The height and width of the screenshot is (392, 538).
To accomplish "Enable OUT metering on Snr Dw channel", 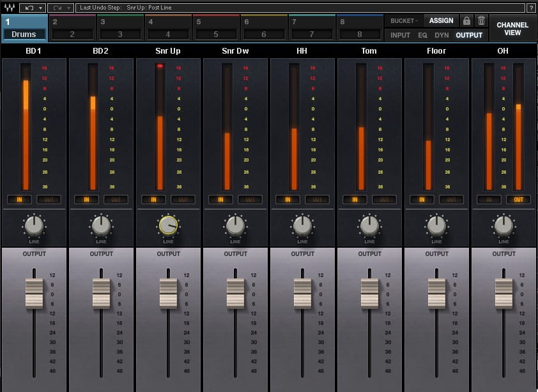I will pyautogui.click(x=250, y=199).
